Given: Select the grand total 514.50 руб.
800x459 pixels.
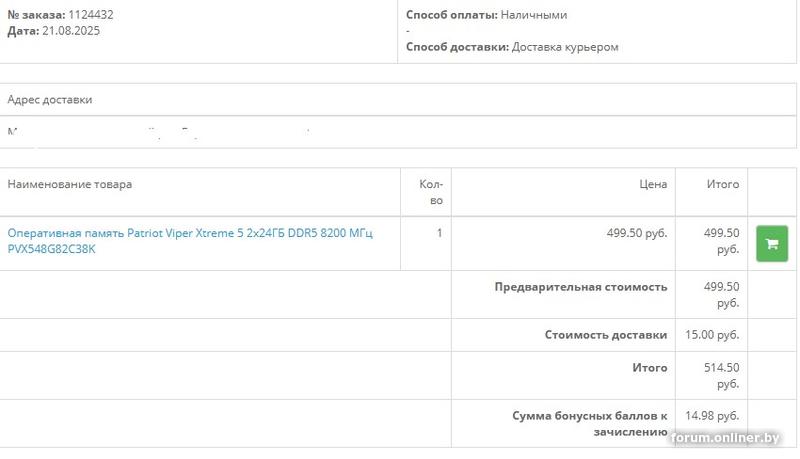Looking at the screenshot, I should [721, 376].
